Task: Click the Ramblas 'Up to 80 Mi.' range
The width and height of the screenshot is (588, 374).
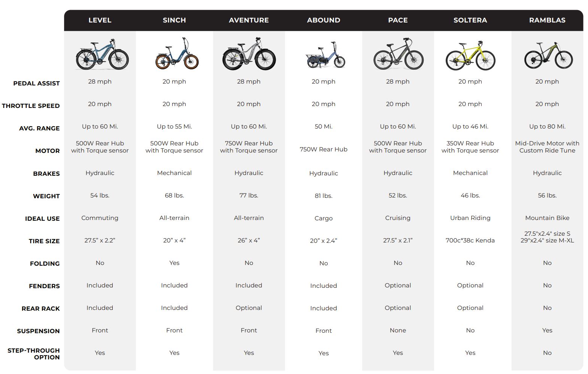Action: pos(547,126)
